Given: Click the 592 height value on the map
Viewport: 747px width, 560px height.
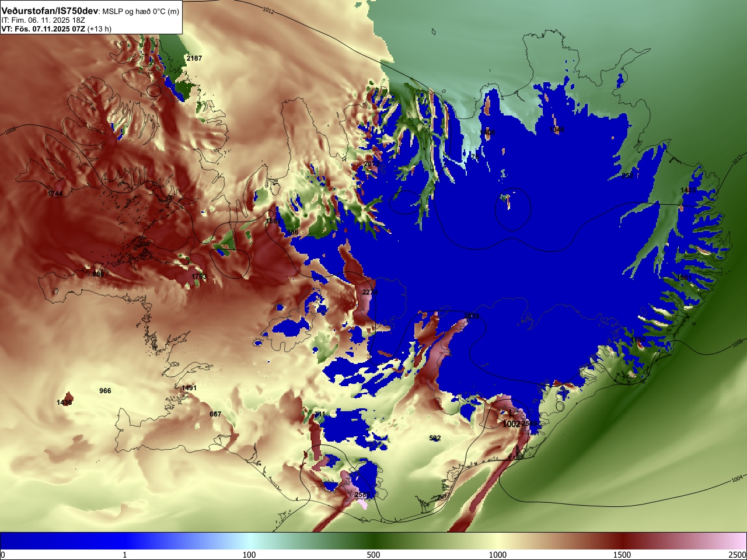Looking at the screenshot, I should pos(435,438).
